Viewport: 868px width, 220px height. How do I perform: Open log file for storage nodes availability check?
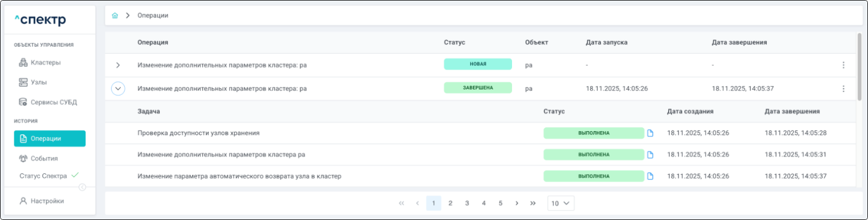click(x=650, y=133)
